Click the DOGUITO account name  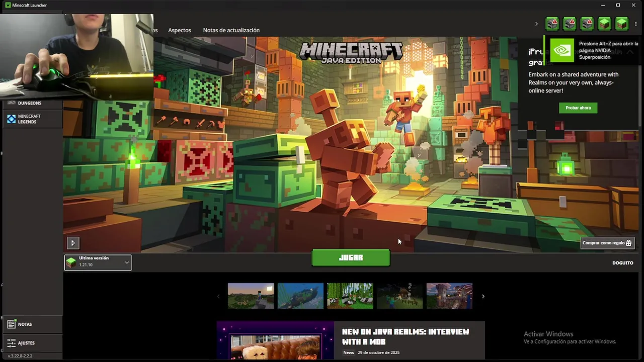623,263
